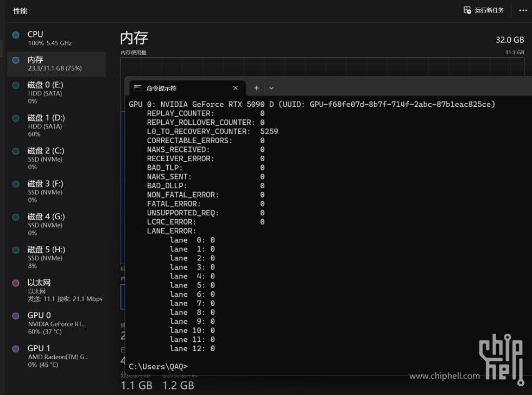Viewport: 532px width, 395px height.
Task: Click 磁盘 3 (F:) circle indicator icon
Action: point(16,184)
